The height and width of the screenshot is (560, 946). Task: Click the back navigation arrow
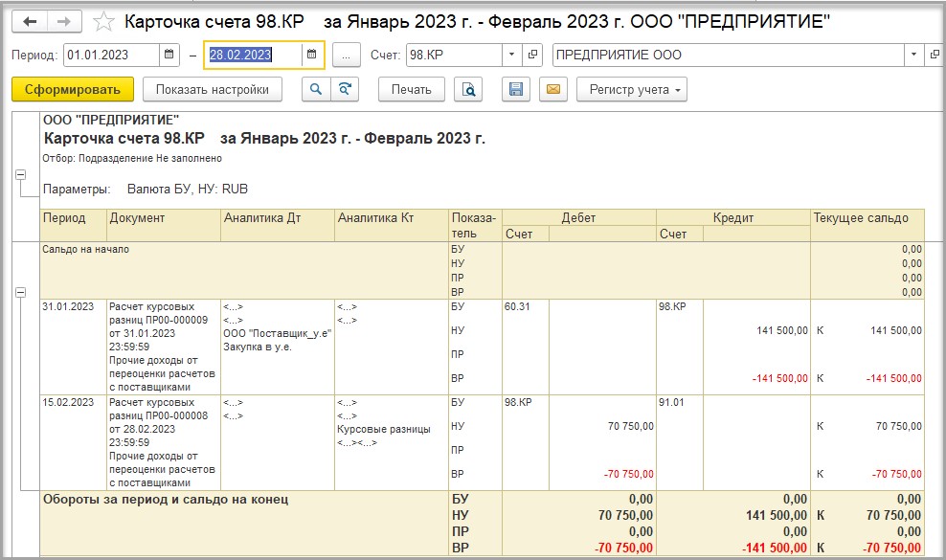(x=31, y=21)
